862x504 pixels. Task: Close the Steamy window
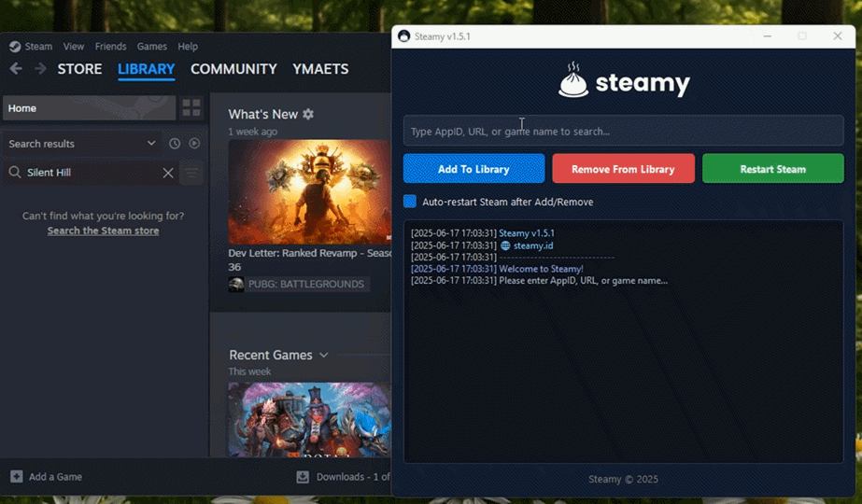[x=838, y=36]
